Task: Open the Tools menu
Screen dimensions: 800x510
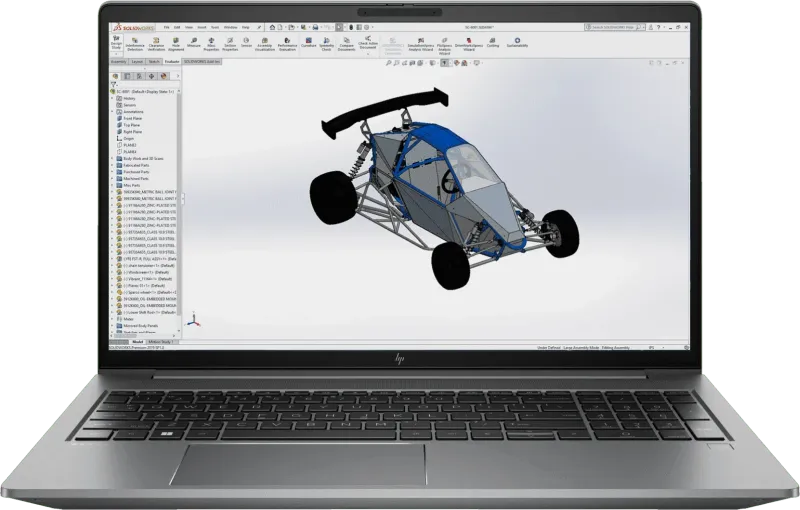Action: (215, 27)
